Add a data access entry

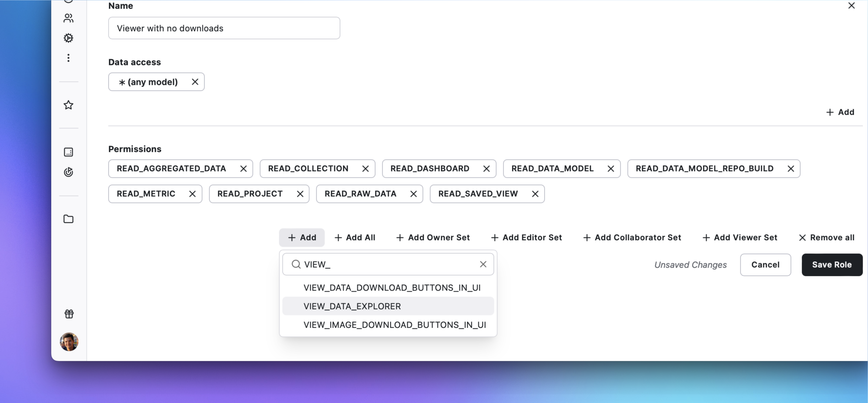coord(840,112)
